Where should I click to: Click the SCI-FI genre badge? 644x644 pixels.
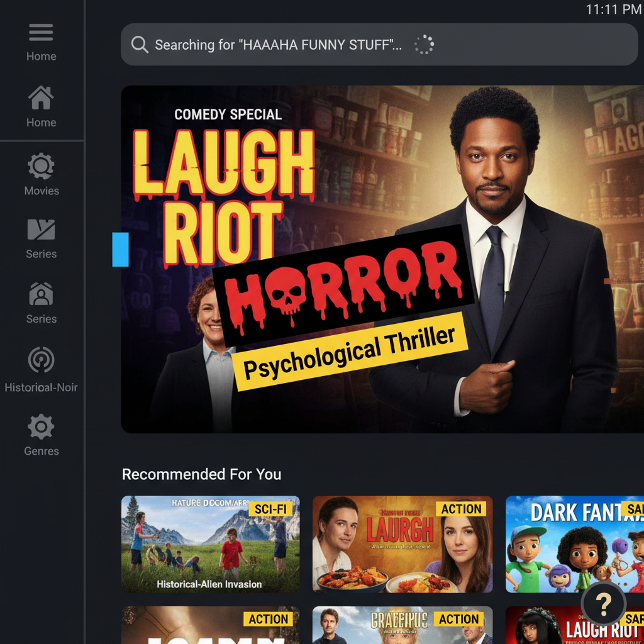point(271,509)
